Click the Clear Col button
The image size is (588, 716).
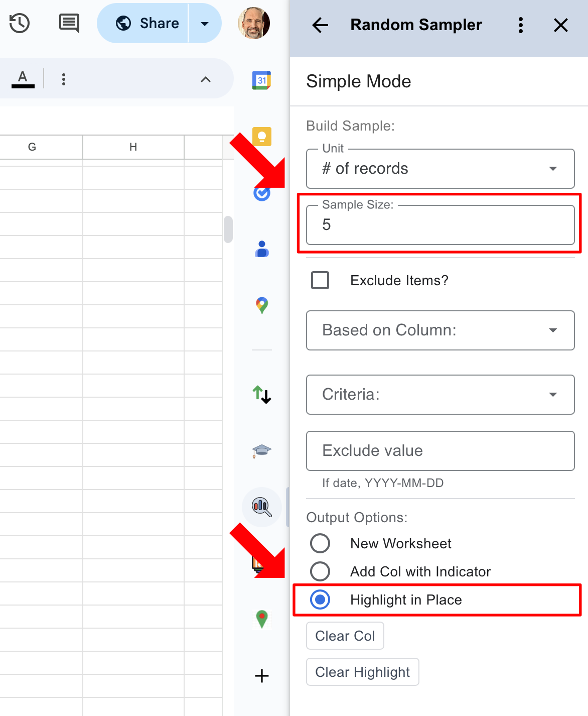coord(345,635)
